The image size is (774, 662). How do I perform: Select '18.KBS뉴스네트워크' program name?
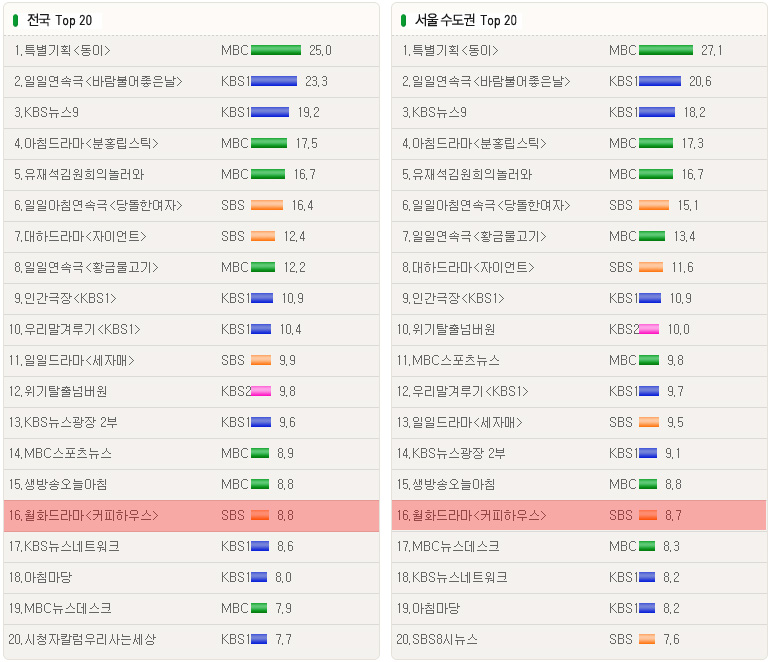(452, 578)
